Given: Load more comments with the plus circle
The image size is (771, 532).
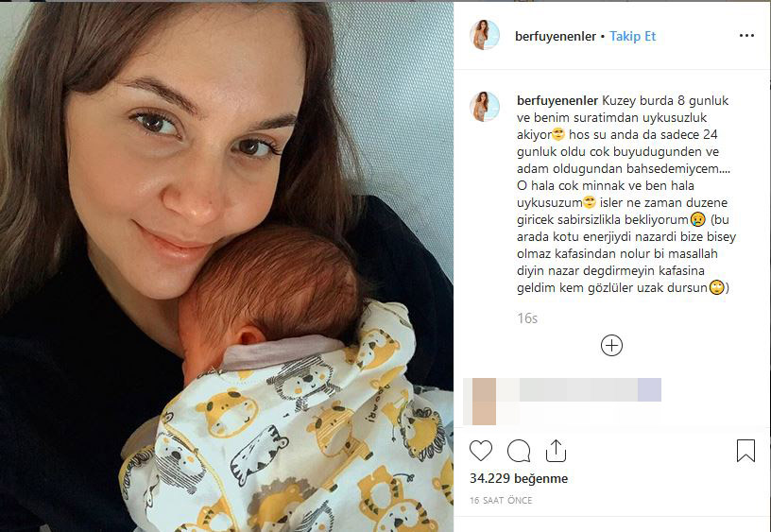Looking at the screenshot, I should pos(611,345).
